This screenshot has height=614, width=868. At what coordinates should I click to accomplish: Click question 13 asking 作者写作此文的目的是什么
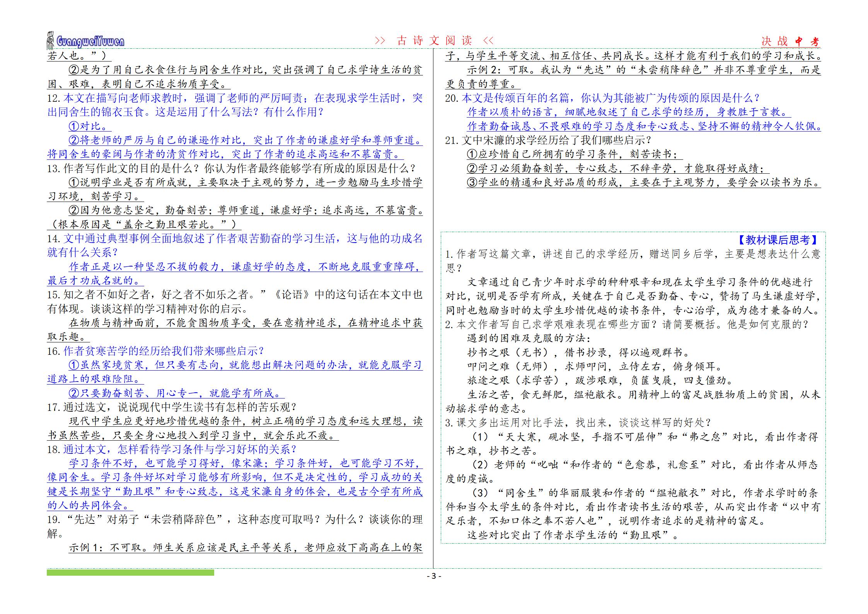231,168
